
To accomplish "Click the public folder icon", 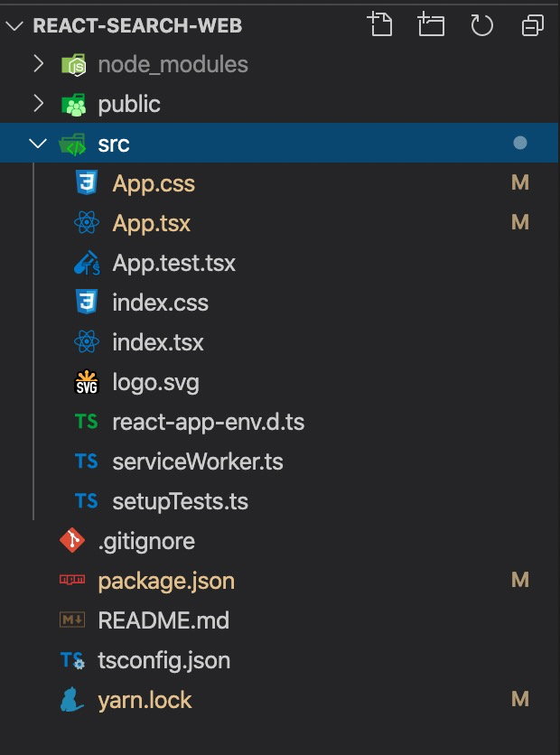I will (x=74, y=105).
